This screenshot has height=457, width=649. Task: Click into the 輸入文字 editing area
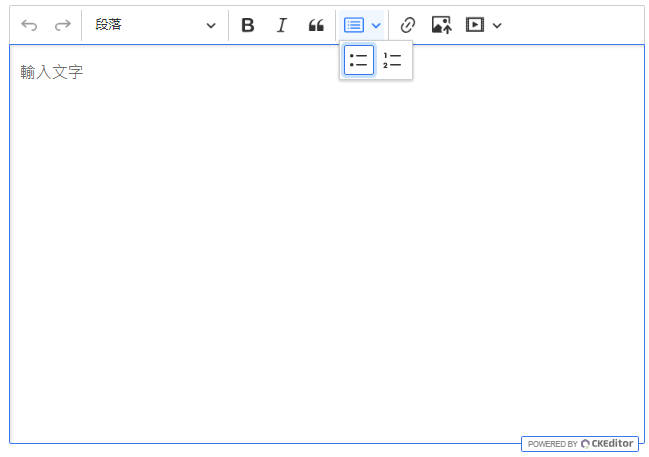(x=327, y=244)
